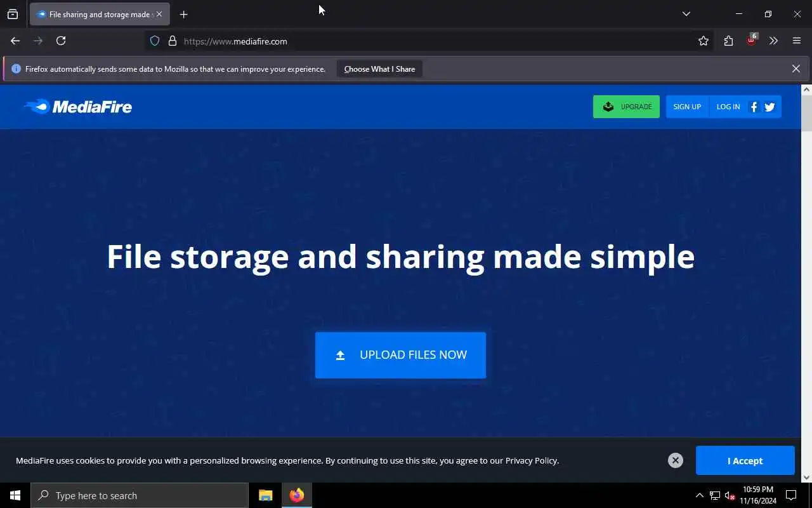Open a new tab with plus button
Screen dimensions: 812x508
[x=184, y=14]
